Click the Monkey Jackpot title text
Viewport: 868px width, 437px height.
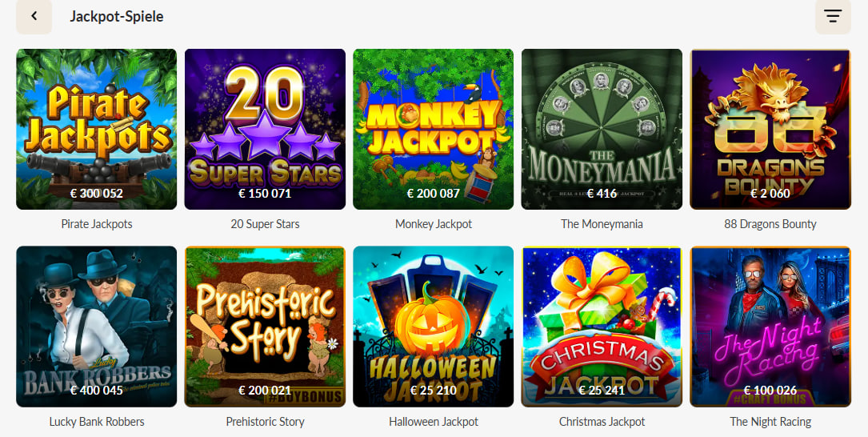[434, 224]
